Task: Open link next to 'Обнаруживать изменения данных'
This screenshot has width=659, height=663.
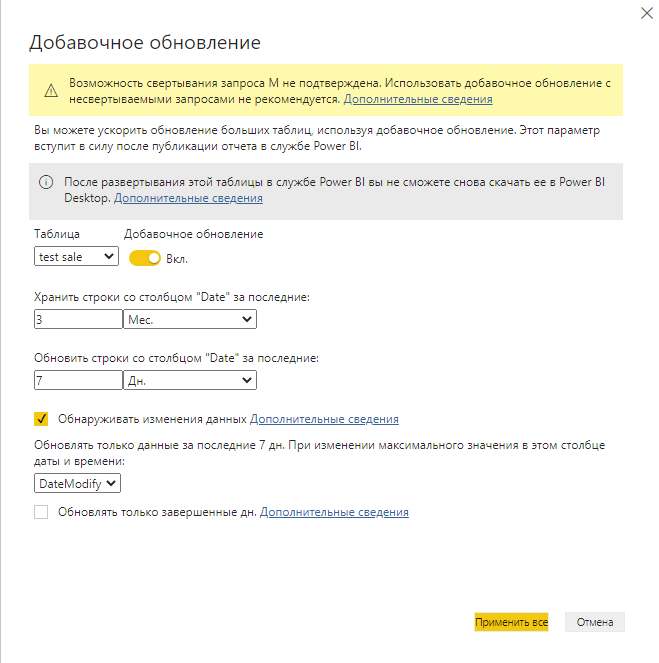Action: coord(324,419)
